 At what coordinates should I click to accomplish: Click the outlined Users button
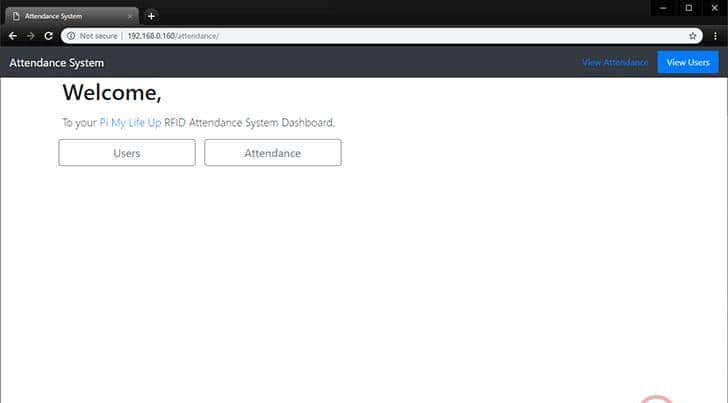coord(127,153)
